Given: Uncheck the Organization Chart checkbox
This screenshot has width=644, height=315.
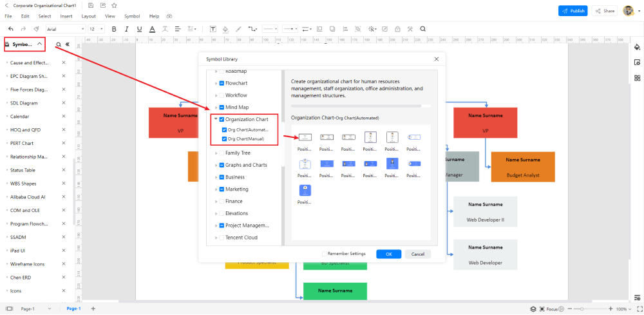Looking at the screenshot, I should (x=222, y=120).
